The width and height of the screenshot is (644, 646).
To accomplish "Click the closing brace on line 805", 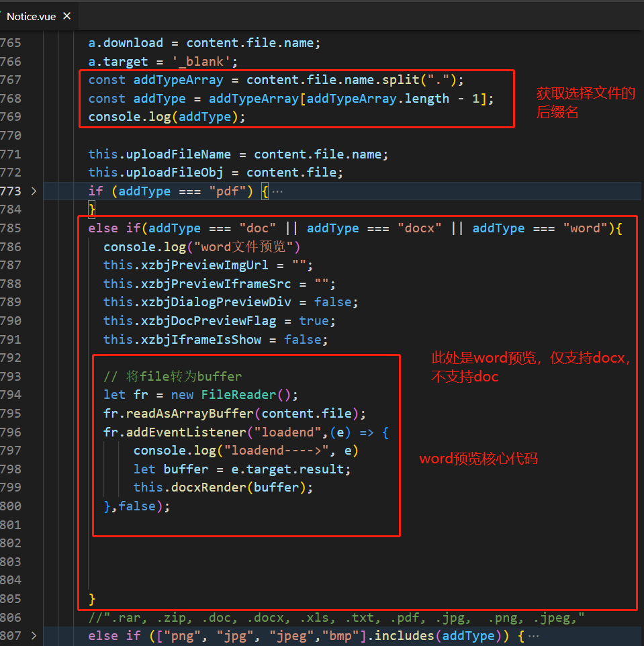I will point(92,598).
